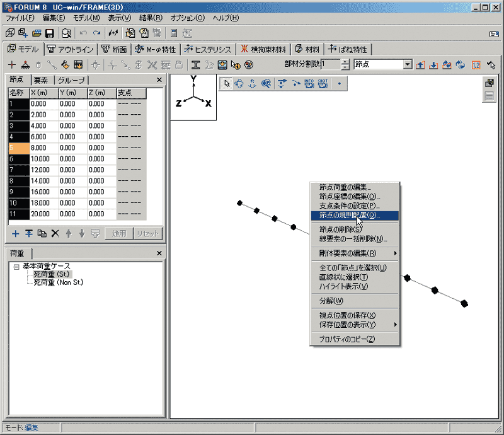Click the blue plus add-row icon

pyautogui.click(x=15, y=233)
